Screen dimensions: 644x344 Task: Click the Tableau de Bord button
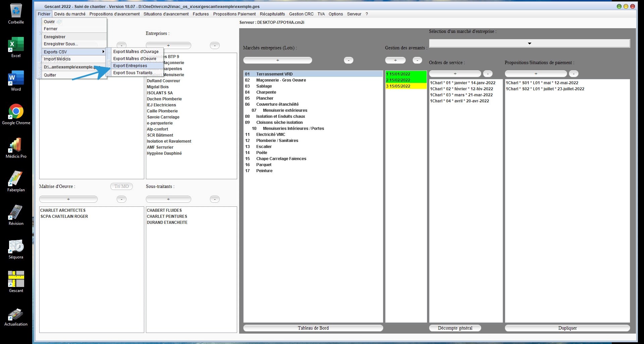tap(313, 328)
